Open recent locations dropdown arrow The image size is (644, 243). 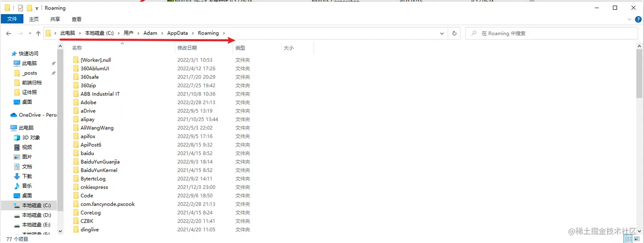(x=30, y=33)
